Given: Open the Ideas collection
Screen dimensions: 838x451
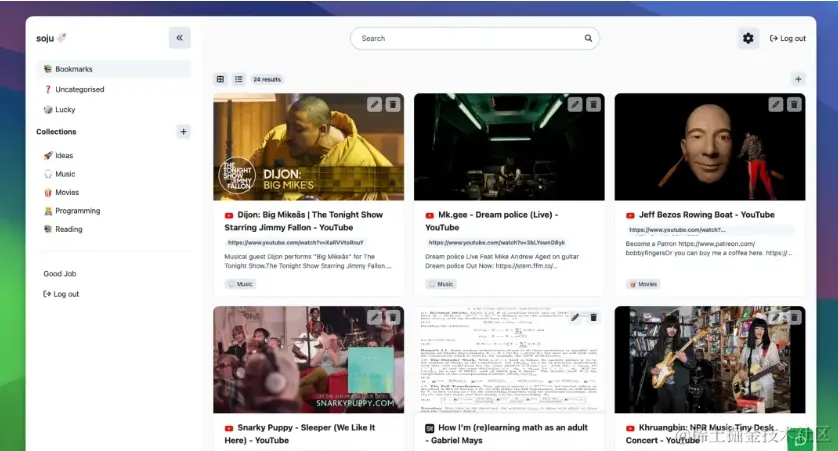Looking at the screenshot, I should click(58, 155).
